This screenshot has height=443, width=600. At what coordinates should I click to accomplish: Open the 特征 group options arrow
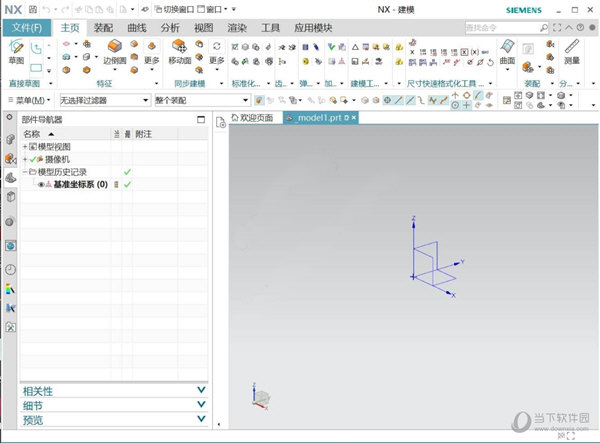click(x=156, y=83)
